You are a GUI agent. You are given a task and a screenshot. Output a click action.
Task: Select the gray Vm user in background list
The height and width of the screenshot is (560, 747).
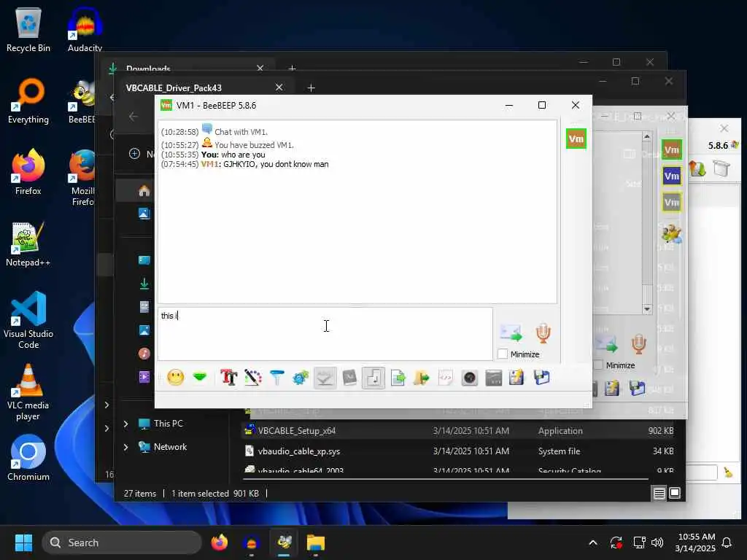pos(671,203)
